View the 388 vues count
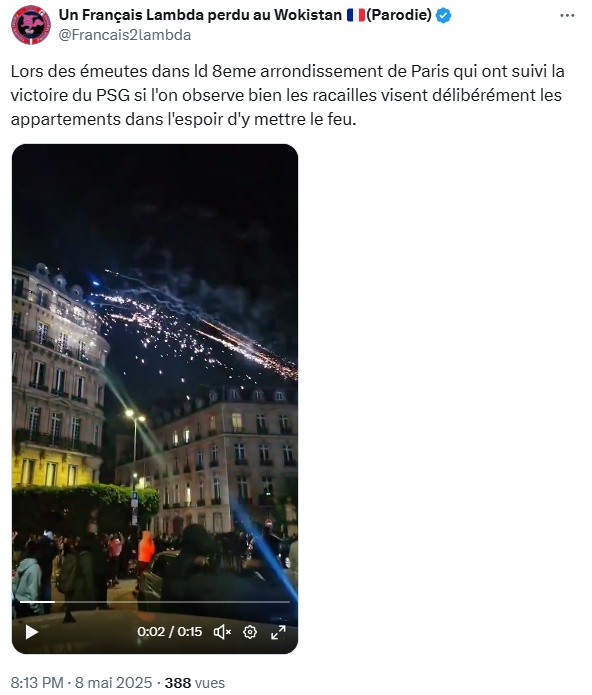Viewport: 592px width, 695px height. pos(195,683)
